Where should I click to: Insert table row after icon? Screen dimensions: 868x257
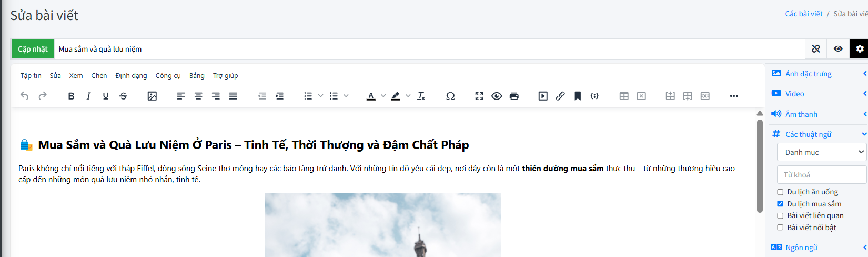(688, 96)
